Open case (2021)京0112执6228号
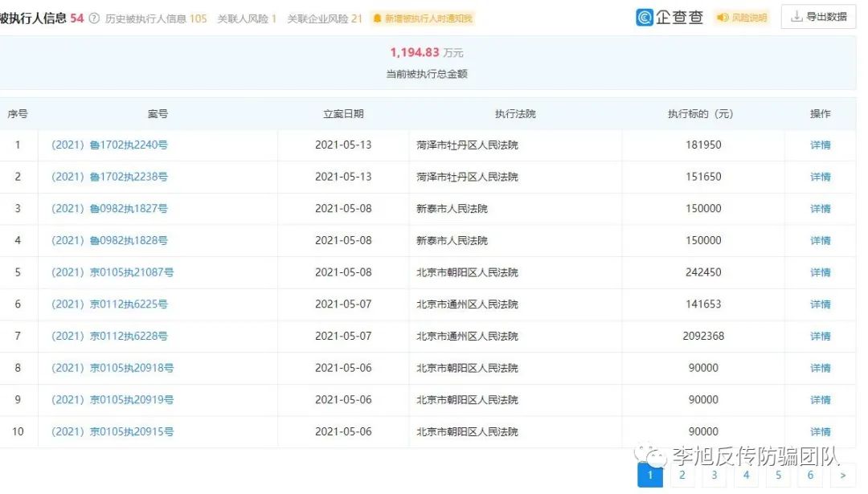This screenshot has width=868, height=494. pos(109,336)
